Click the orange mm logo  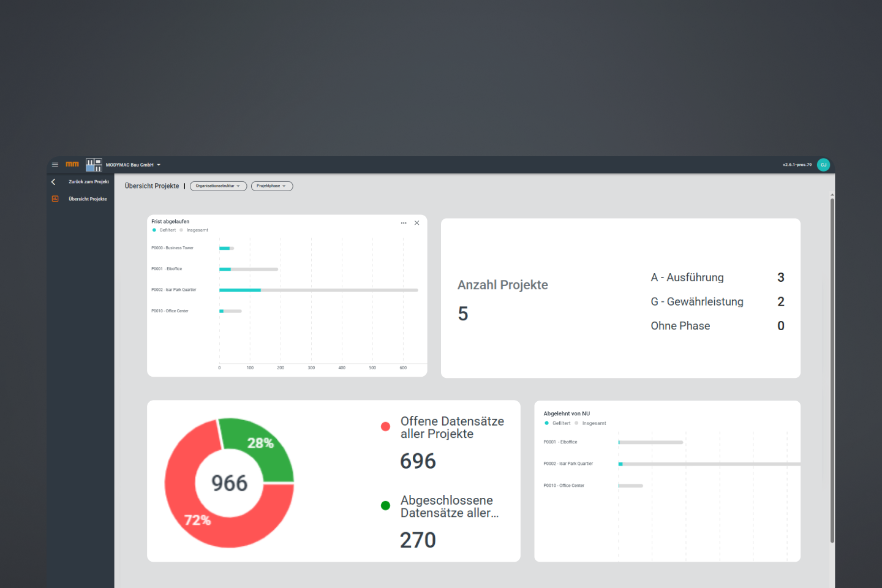click(72, 164)
